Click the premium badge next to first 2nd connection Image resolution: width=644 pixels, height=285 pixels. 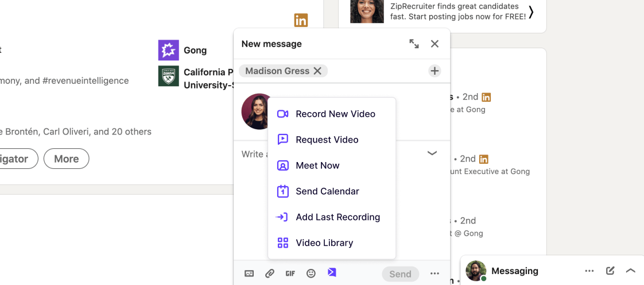pos(486,98)
